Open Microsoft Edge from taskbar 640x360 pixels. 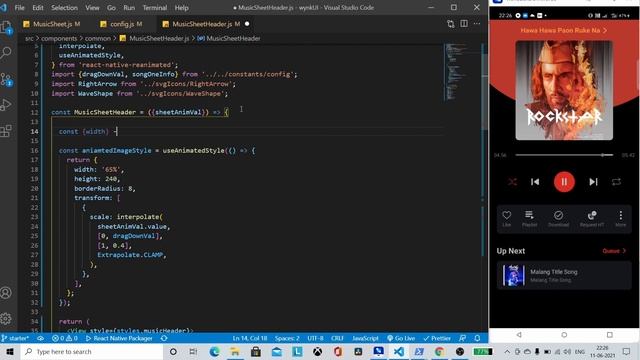(214, 351)
